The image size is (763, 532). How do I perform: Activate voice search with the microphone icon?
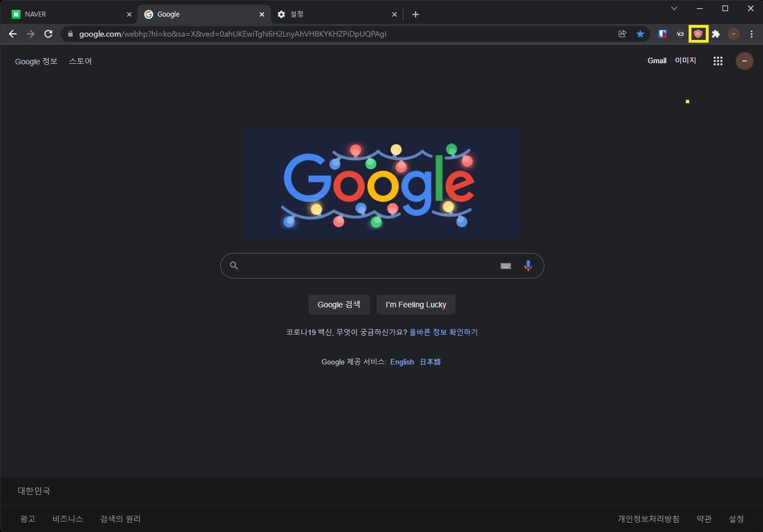528,265
